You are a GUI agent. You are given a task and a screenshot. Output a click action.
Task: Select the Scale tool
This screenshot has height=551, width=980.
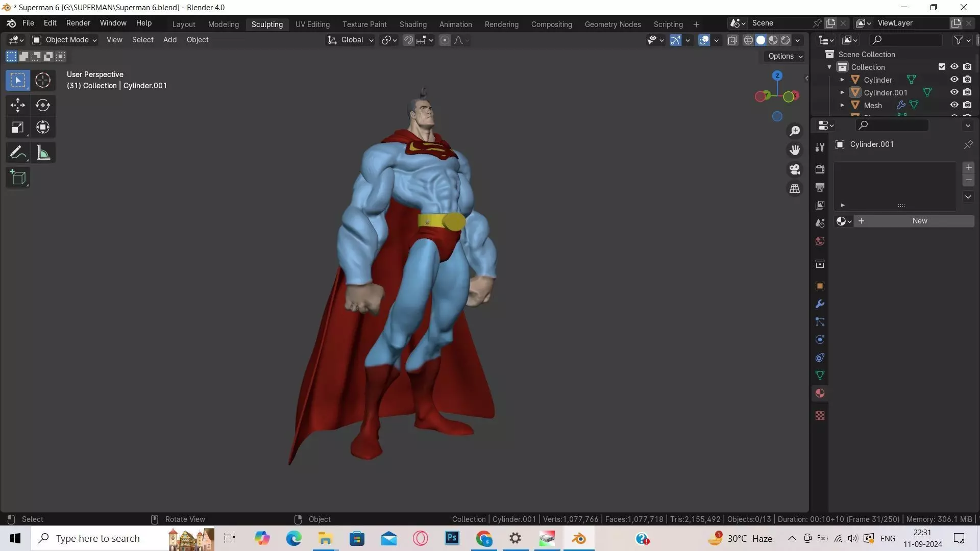(x=18, y=127)
